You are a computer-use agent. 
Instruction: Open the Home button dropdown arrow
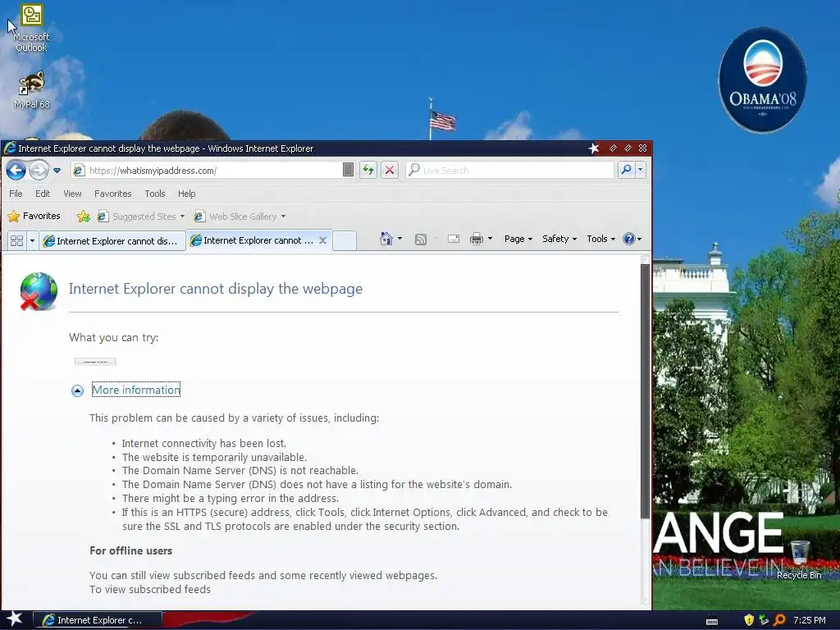(399, 239)
